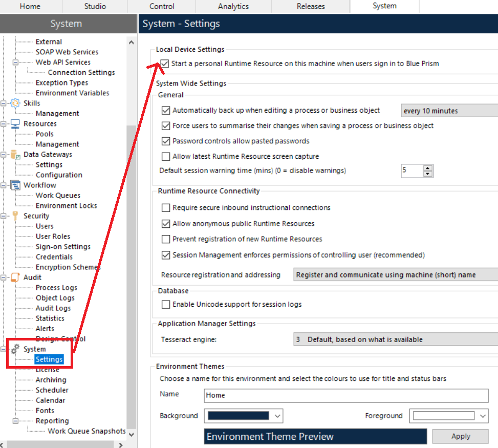Open Exception Types tree item
498x448 pixels.
click(x=62, y=82)
